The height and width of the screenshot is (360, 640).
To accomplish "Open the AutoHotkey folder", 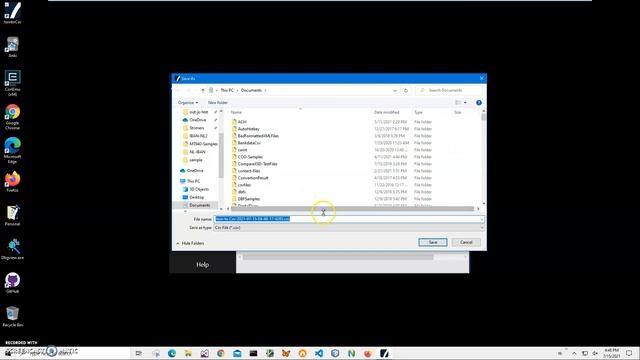I will coord(248,129).
